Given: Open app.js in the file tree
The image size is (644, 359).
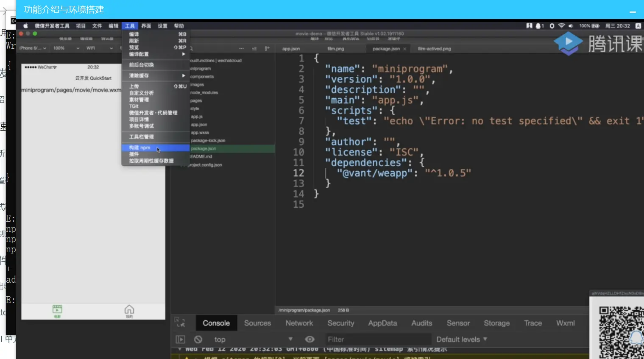Looking at the screenshot, I should (x=197, y=117).
